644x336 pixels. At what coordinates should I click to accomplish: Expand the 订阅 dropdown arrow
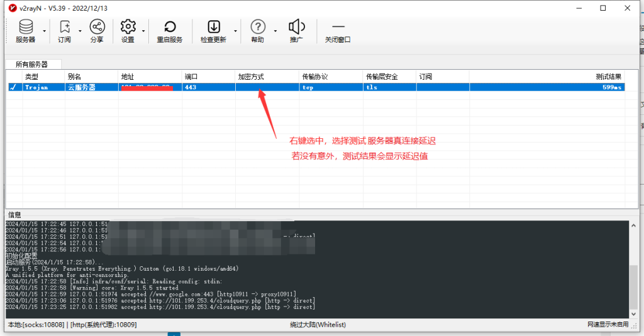(80, 31)
